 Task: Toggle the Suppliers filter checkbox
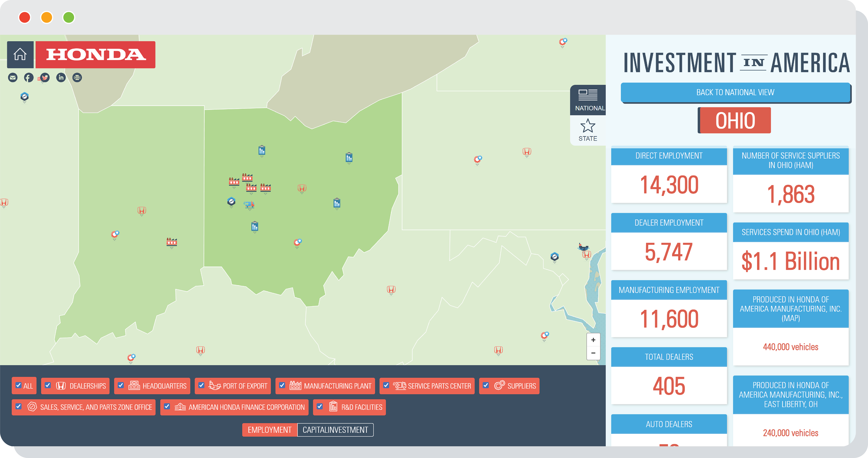[486, 385]
